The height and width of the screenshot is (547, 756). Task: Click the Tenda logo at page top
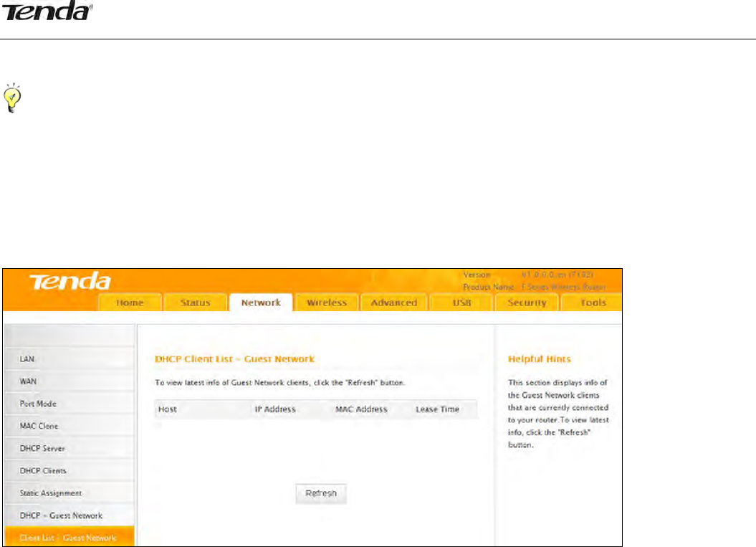[x=47, y=11]
